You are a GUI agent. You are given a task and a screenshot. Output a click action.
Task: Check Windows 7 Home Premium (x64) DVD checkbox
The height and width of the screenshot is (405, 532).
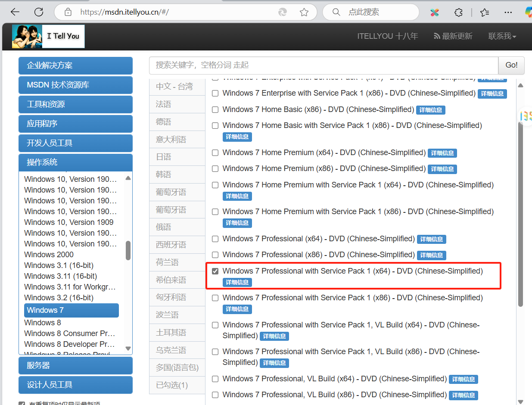(215, 153)
